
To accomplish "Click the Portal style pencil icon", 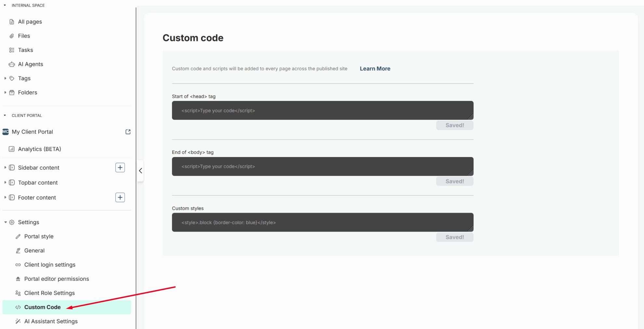I will click(18, 236).
